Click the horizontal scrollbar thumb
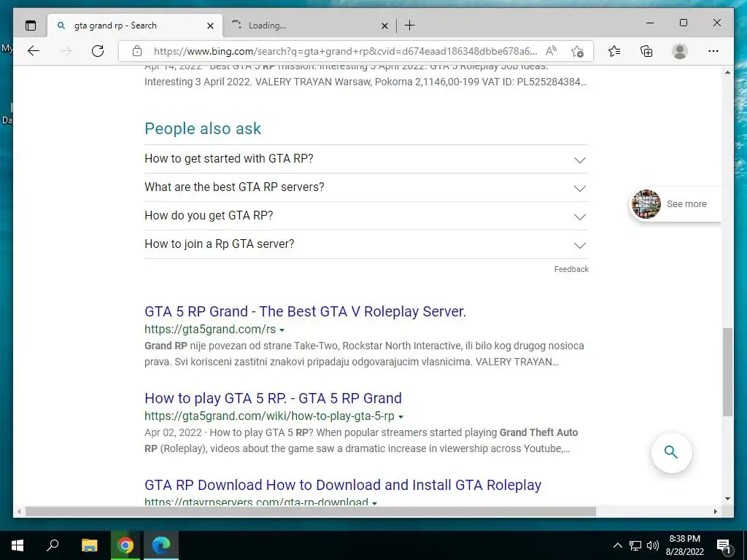 pos(311,511)
